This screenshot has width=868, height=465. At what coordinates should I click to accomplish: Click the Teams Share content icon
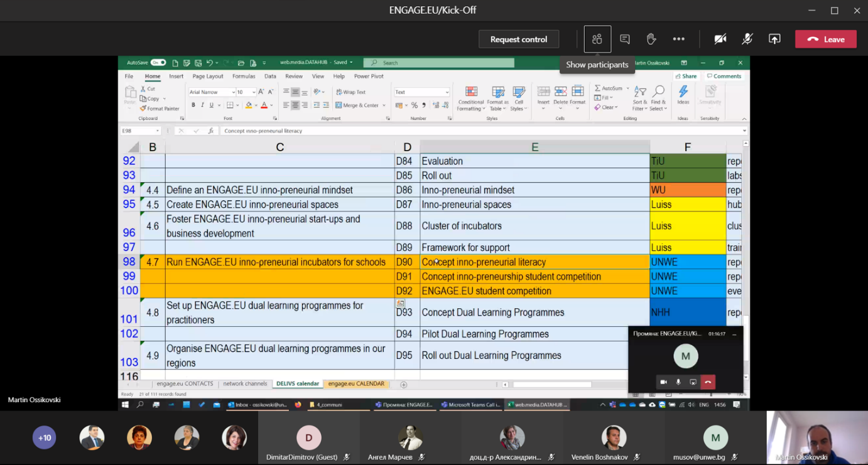click(774, 39)
